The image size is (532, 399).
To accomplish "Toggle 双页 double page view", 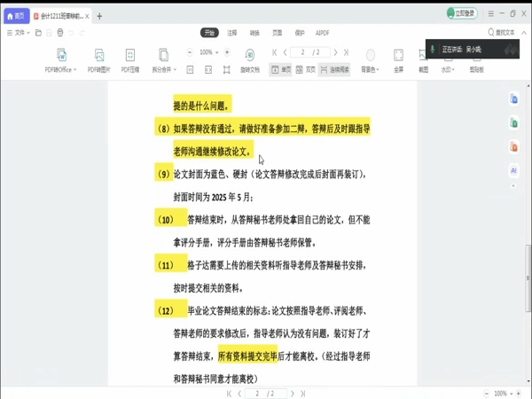I will click(305, 69).
